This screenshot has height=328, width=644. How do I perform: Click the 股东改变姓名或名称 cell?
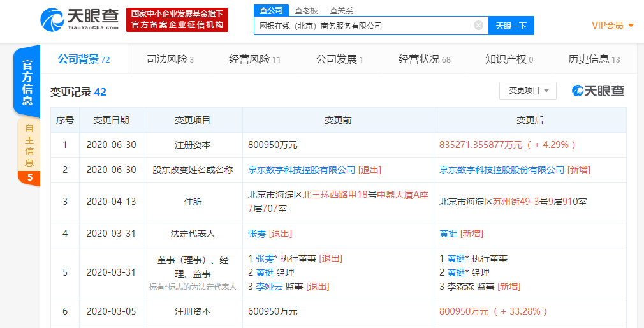coord(193,170)
